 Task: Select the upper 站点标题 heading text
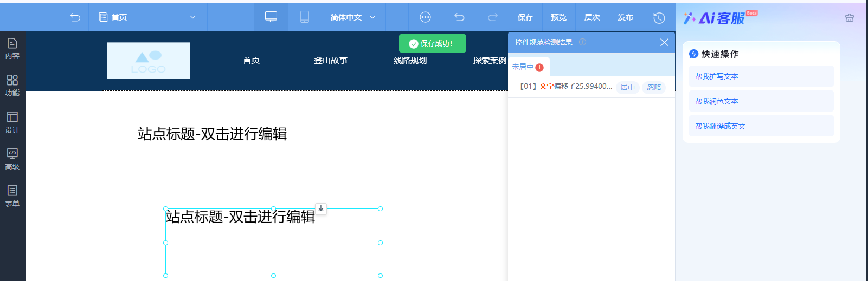tap(212, 134)
